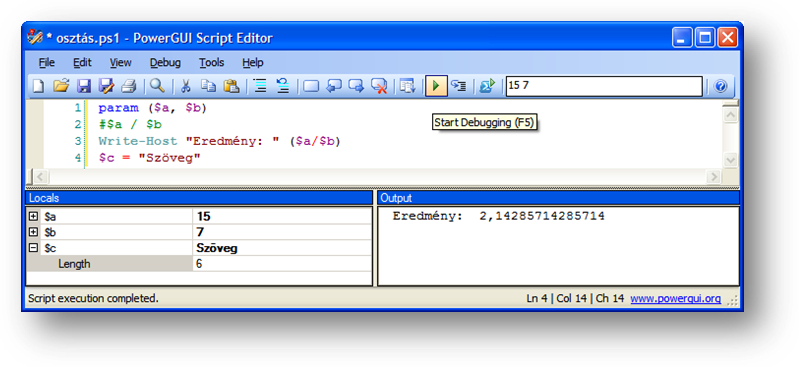Image resolution: width=799 pixels, height=367 pixels.
Task: Click the value 7 in the $b row
Action: pyautogui.click(x=200, y=232)
